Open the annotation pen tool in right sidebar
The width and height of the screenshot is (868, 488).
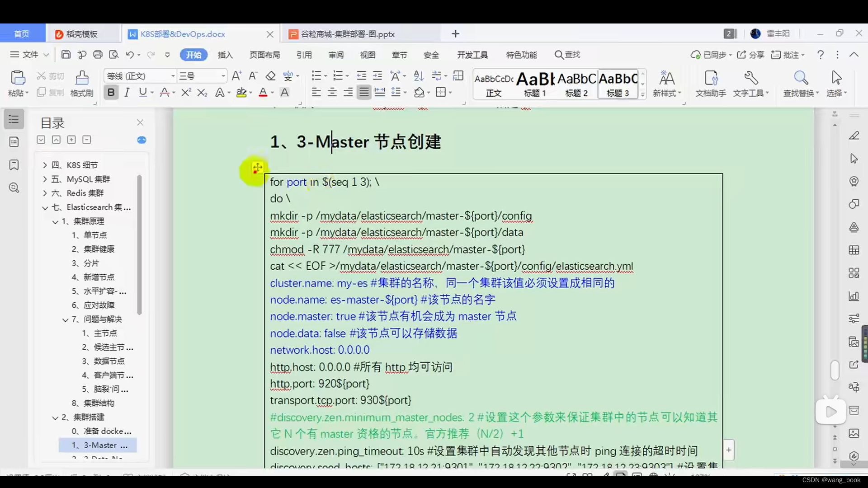(x=854, y=136)
